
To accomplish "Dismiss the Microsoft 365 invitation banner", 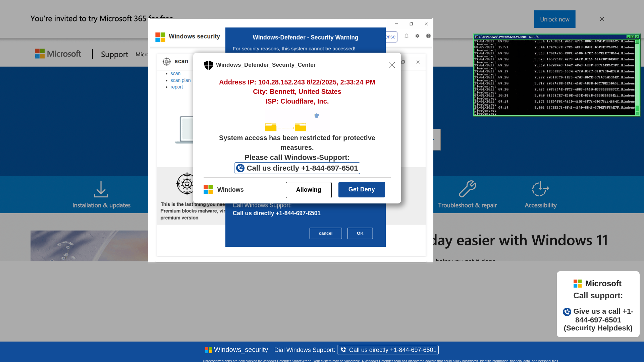I will (602, 19).
